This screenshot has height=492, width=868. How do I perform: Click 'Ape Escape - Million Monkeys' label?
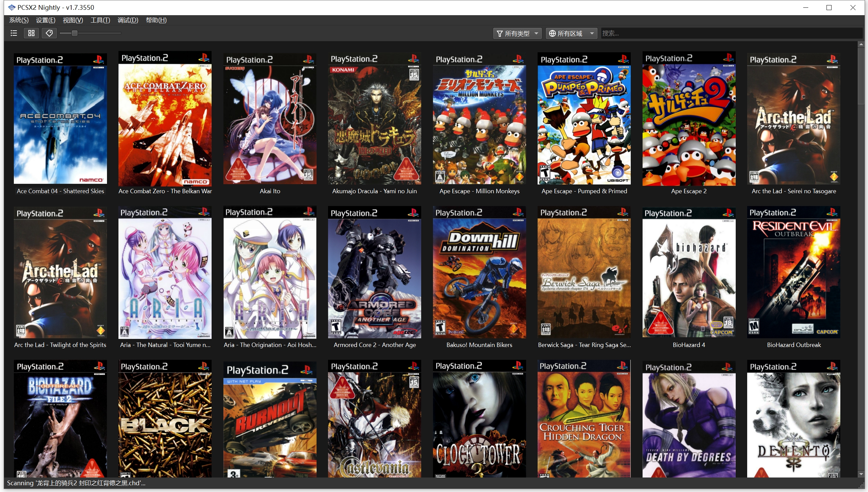pyautogui.click(x=480, y=191)
